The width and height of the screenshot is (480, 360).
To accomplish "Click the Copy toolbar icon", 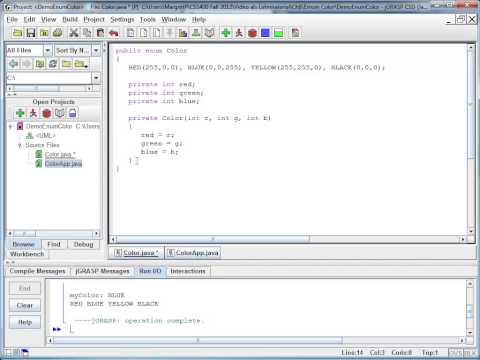I will click(x=87, y=33).
